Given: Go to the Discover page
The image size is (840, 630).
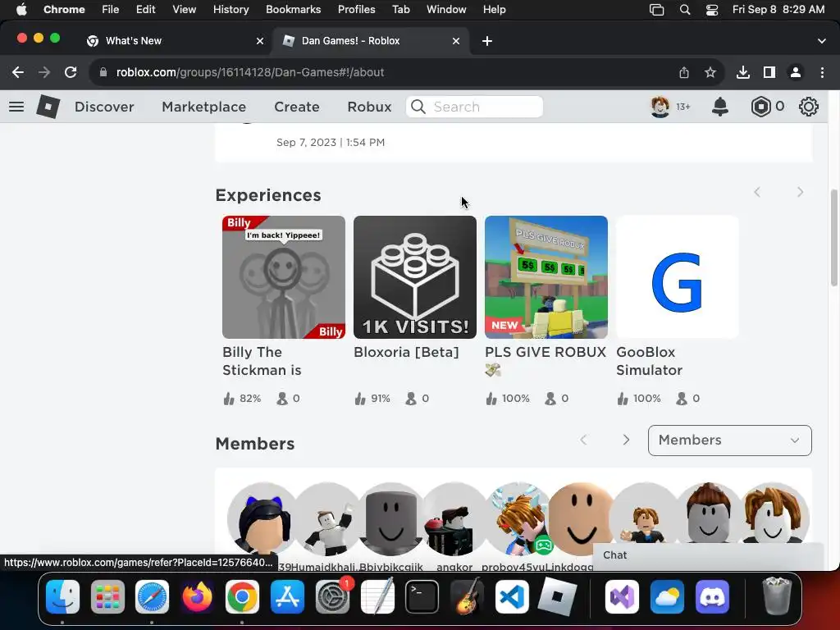Looking at the screenshot, I should coord(104,107).
